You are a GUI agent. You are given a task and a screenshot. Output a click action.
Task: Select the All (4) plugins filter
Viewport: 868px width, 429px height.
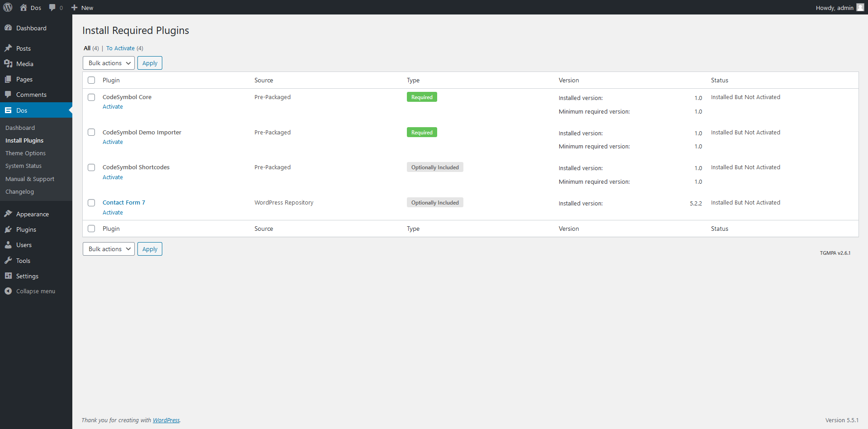pos(91,48)
